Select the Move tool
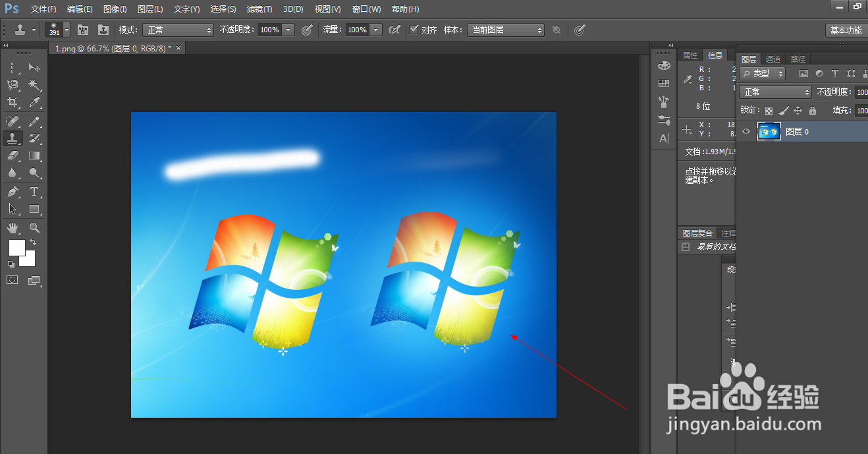The image size is (868, 454). 34,67
